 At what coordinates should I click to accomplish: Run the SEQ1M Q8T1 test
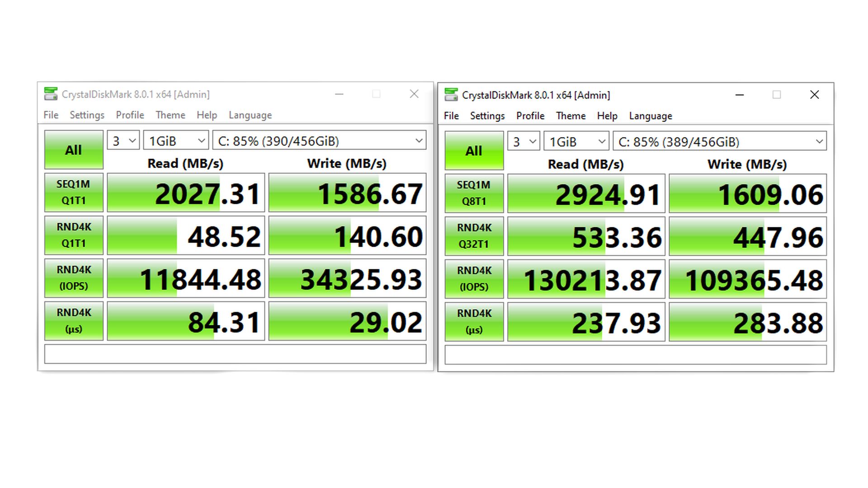(474, 193)
